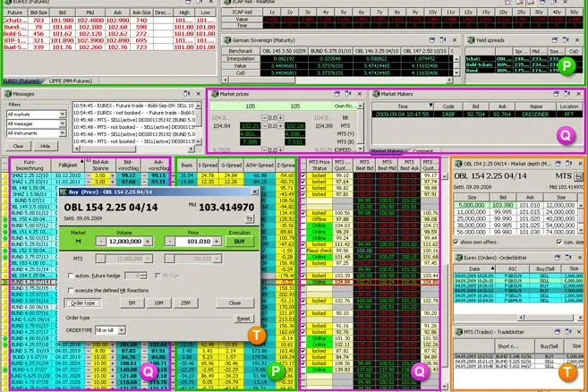Open the All markets filter dropdown
The width and height of the screenshot is (588, 392).
pyautogui.click(x=63, y=114)
